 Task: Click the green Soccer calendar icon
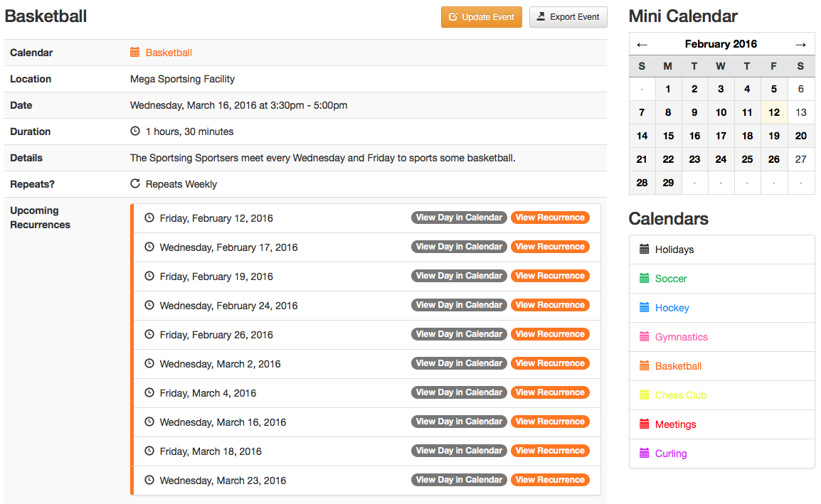coord(645,279)
